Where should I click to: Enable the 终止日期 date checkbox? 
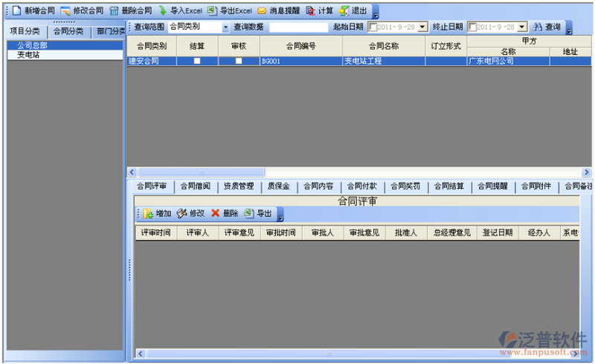tap(472, 27)
